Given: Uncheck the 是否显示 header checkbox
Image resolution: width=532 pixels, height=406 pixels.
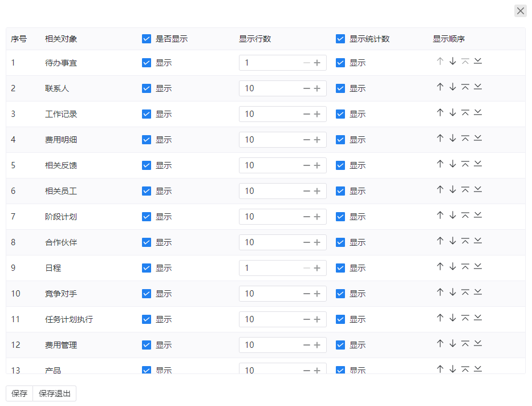Looking at the screenshot, I should tap(147, 39).
